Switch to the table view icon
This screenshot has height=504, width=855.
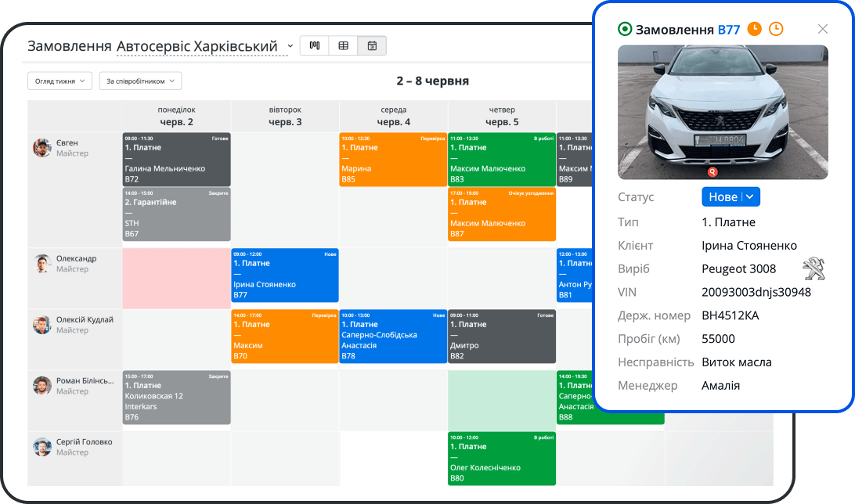pos(343,45)
